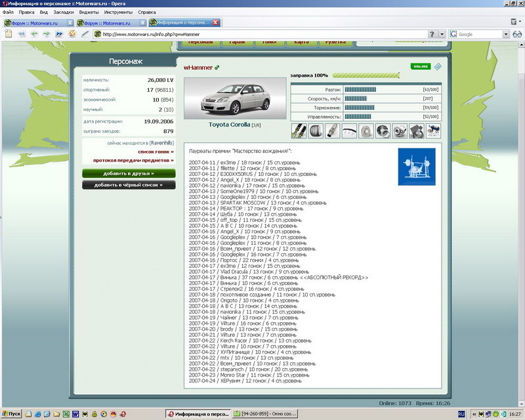Click the Vlad Dracula award list entry
Viewport: 525px width, 420px height.
249,272
